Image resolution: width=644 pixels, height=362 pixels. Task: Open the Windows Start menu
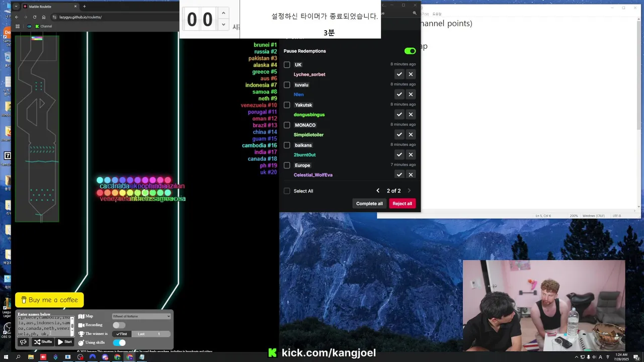coord(6,357)
